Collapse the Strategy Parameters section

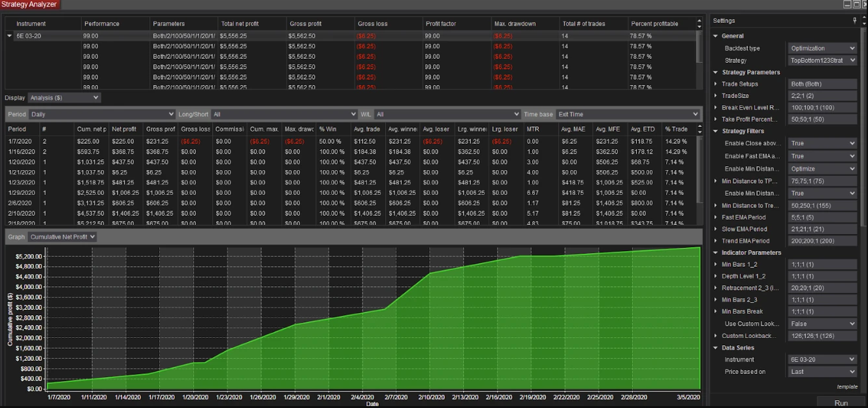click(x=716, y=72)
